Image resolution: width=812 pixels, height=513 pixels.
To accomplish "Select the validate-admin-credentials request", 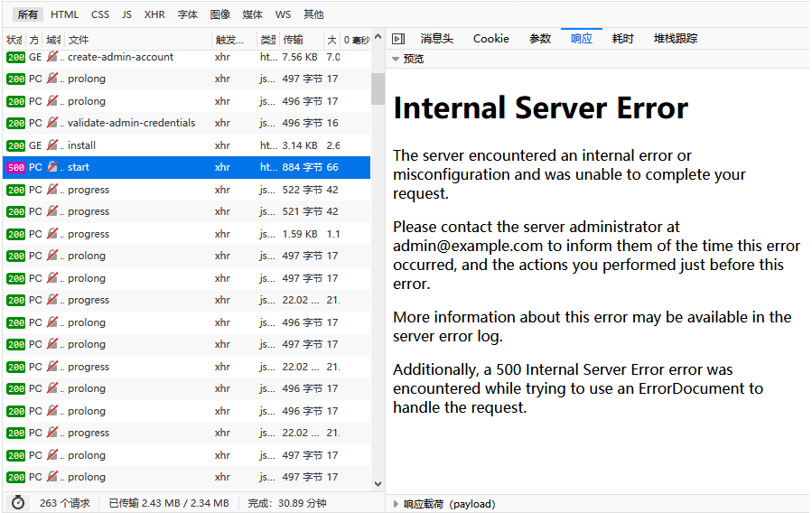I will (x=131, y=123).
